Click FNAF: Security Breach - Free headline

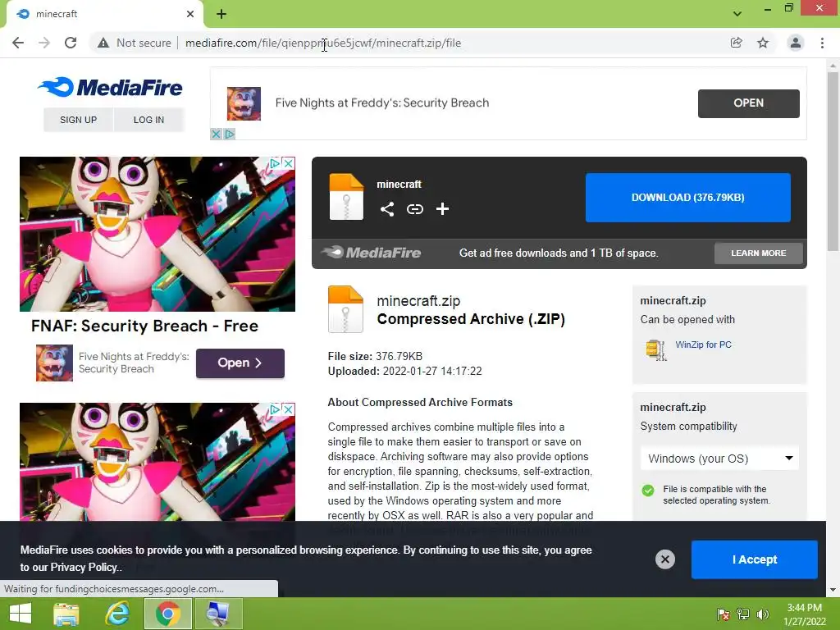144,326
